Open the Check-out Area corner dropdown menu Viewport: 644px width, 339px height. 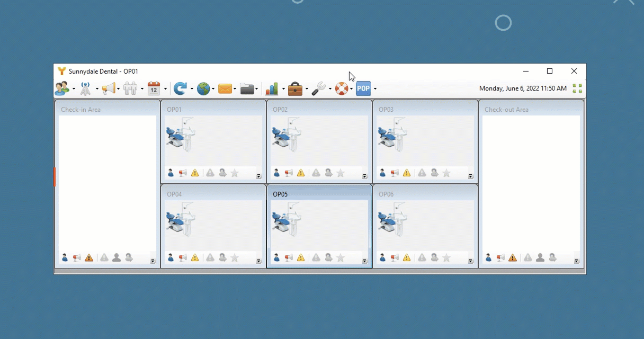[x=577, y=261]
